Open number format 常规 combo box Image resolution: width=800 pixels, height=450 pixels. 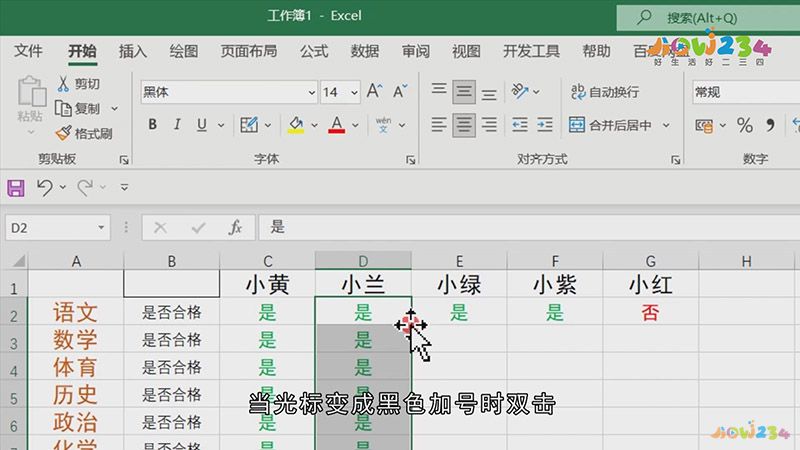746,92
